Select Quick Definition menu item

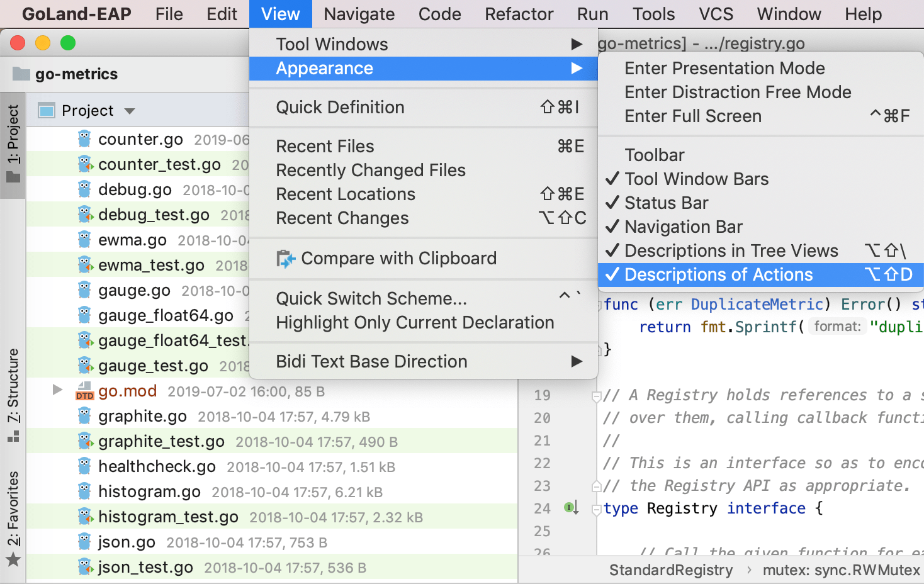(x=424, y=107)
